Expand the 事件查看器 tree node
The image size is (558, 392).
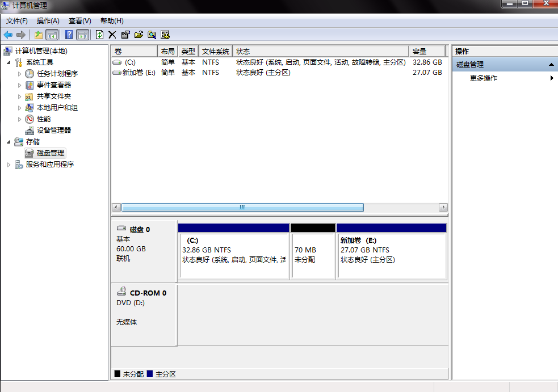19,85
